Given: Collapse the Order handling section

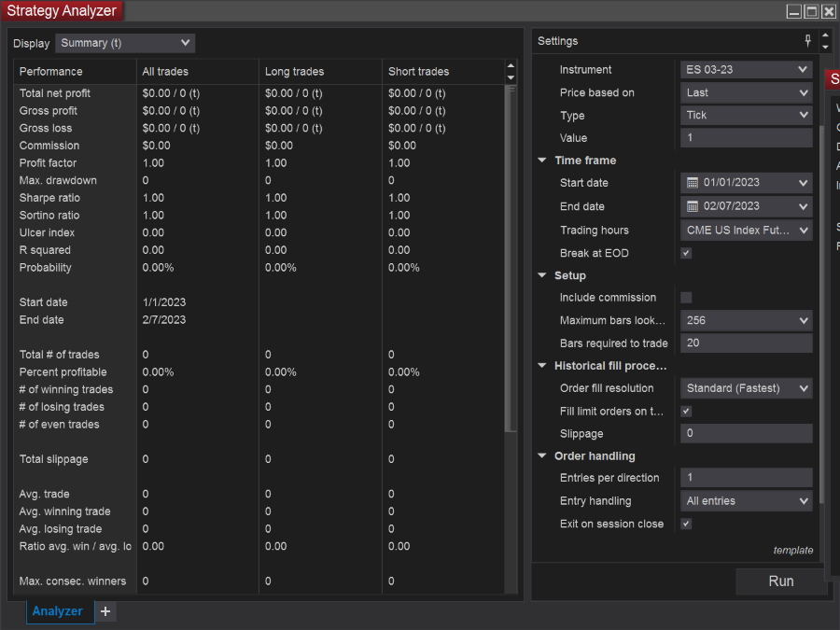Looking at the screenshot, I should click(542, 455).
